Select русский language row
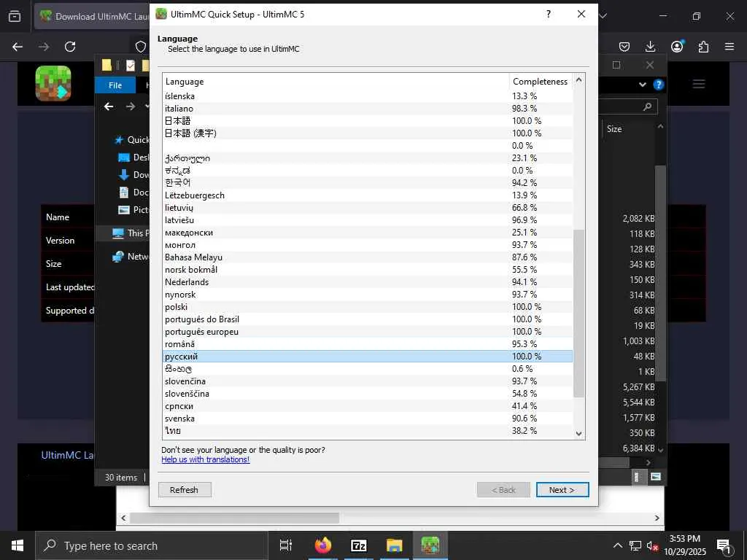This screenshot has width=747, height=560. coord(368,356)
